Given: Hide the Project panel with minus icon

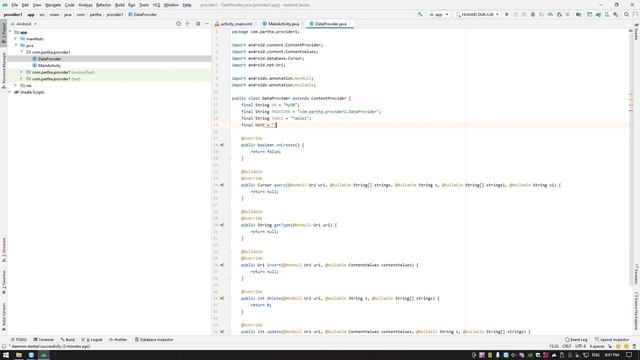Looking at the screenshot, I should point(207,24).
